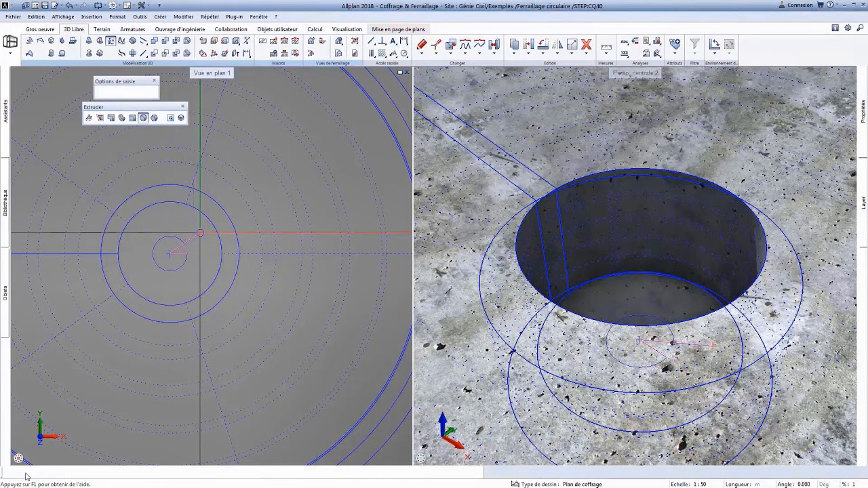Click the Copy documents icon in Edition
The image size is (868, 488).
click(514, 45)
